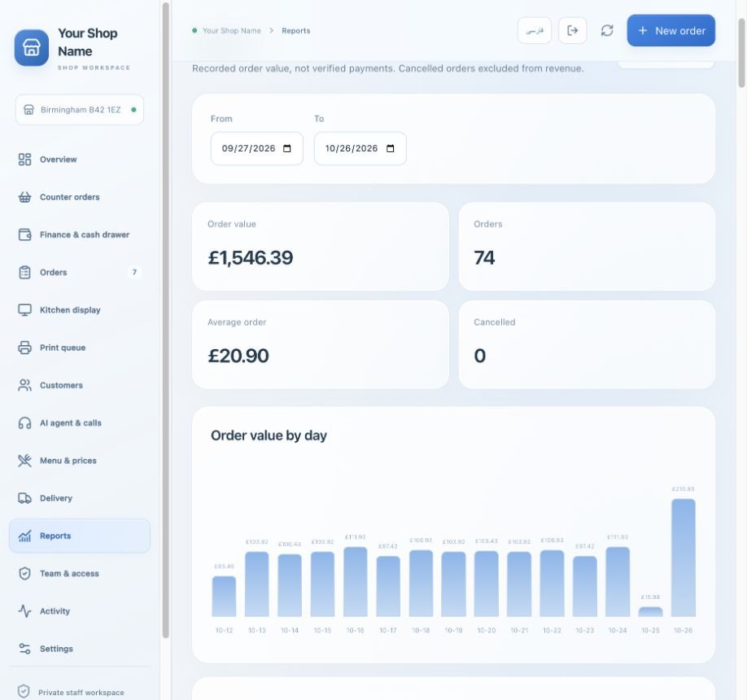Expand the Birmingham B42 1EZ location selector
Viewport: 747px width, 700px height.
80,110
